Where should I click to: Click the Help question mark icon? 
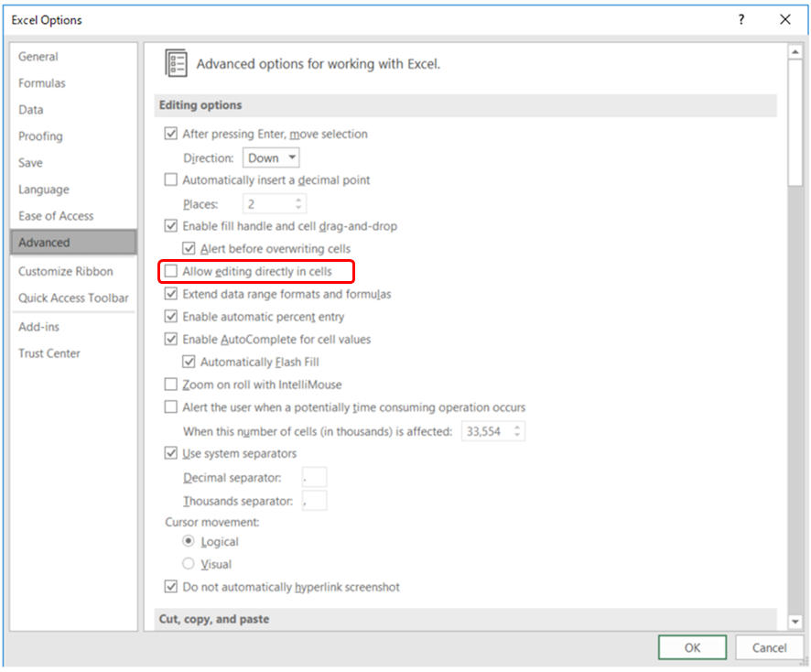(741, 19)
